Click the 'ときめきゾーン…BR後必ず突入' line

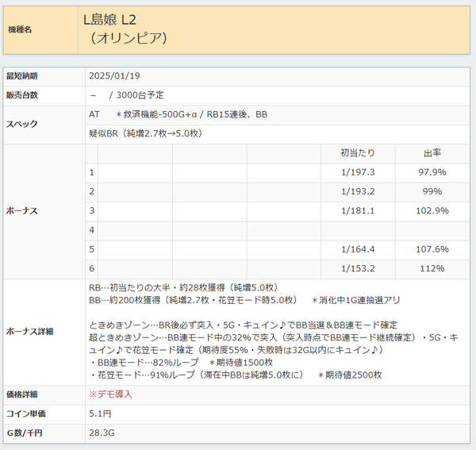coord(244,325)
